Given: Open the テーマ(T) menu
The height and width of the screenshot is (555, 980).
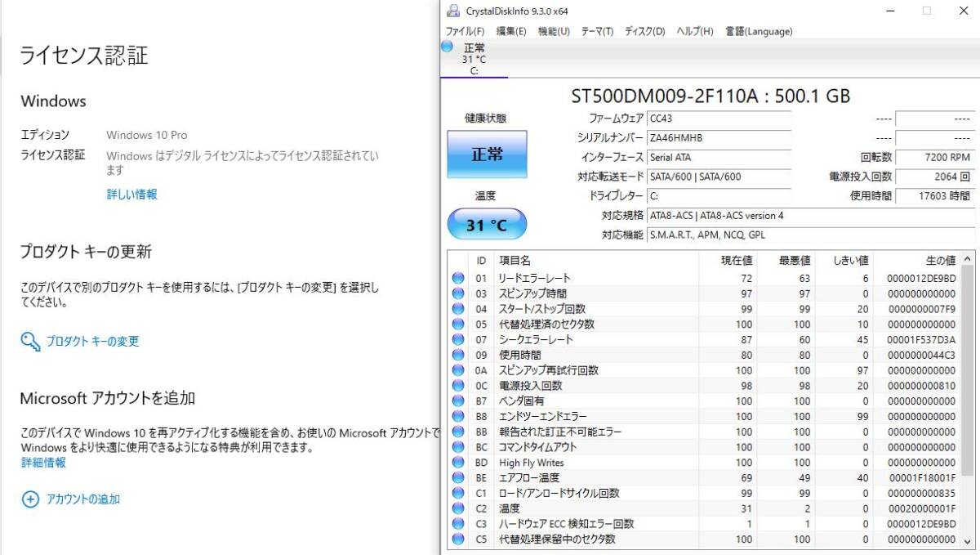Looking at the screenshot, I should click(x=597, y=31).
